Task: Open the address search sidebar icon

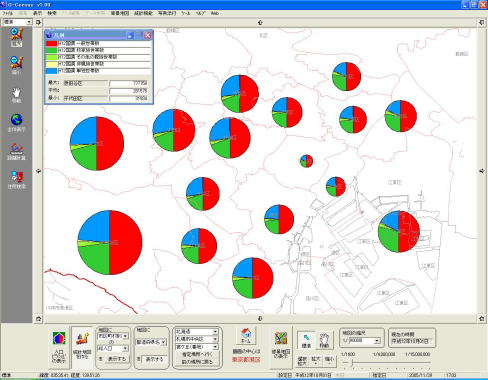Action: 16,179
